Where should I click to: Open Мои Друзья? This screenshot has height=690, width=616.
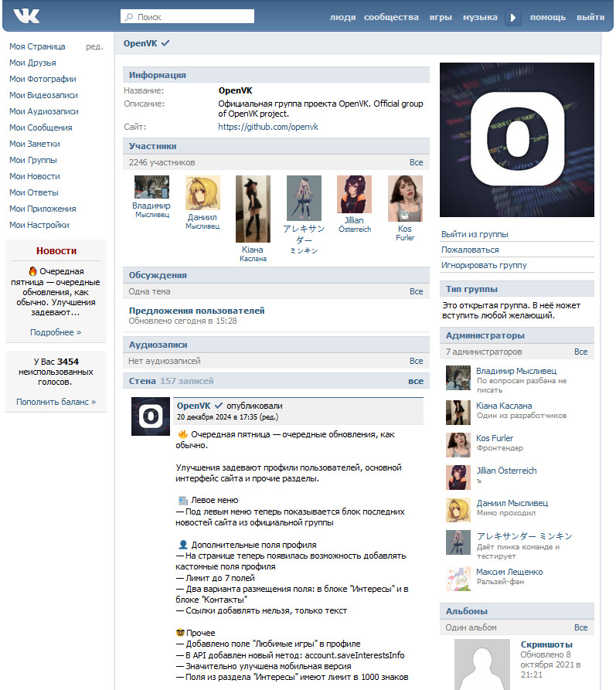pos(32,63)
